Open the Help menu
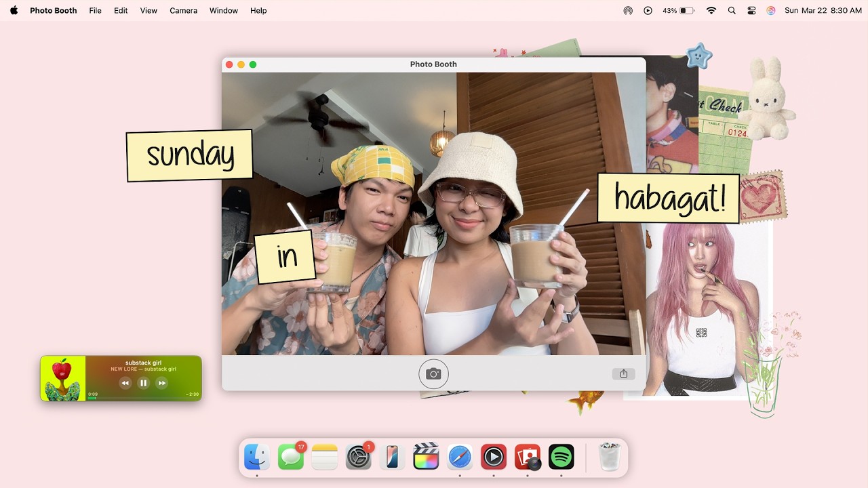The width and height of the screenshot is (868, 488). (258, 10)
